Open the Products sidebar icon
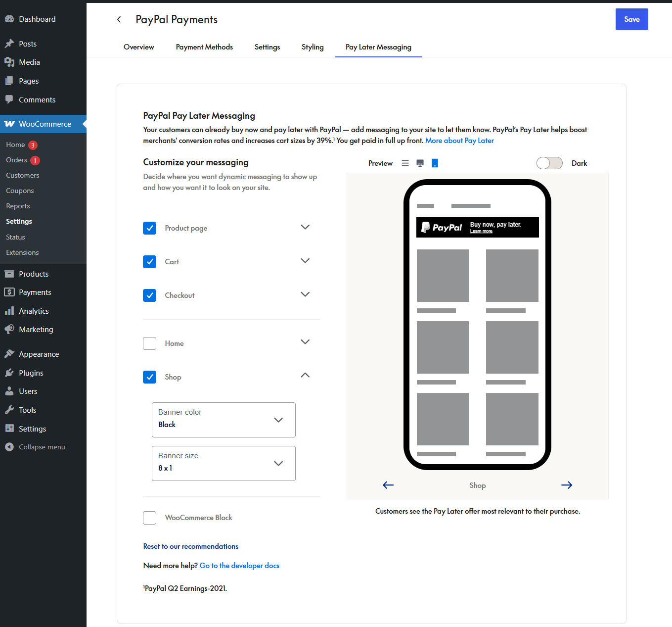The height and width of the screenshot is (627, 672). pos(10,274)
